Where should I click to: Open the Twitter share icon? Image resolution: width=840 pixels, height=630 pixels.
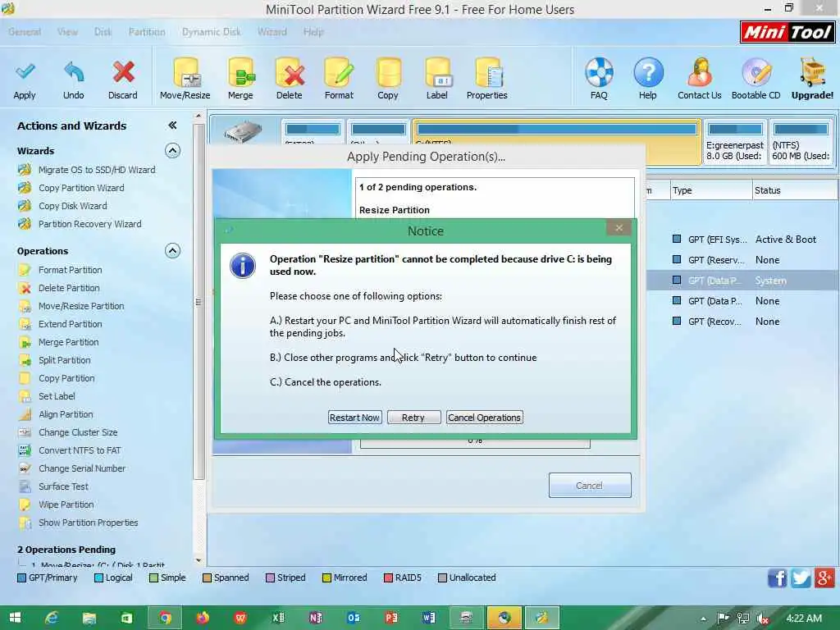tap(801, 578)
